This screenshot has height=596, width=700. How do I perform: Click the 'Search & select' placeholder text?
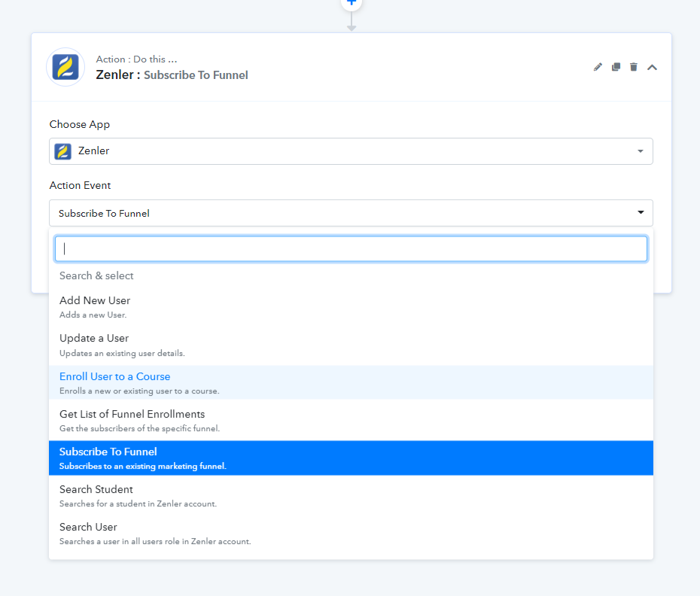tap(96, 275)
